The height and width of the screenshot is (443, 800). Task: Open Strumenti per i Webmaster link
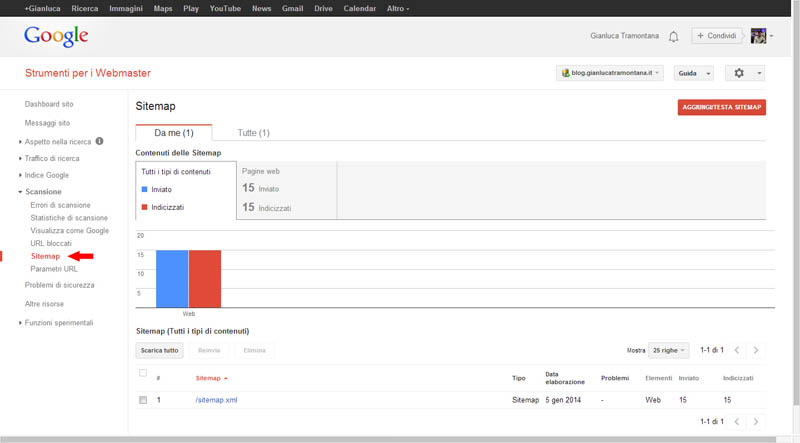[88, 73]
